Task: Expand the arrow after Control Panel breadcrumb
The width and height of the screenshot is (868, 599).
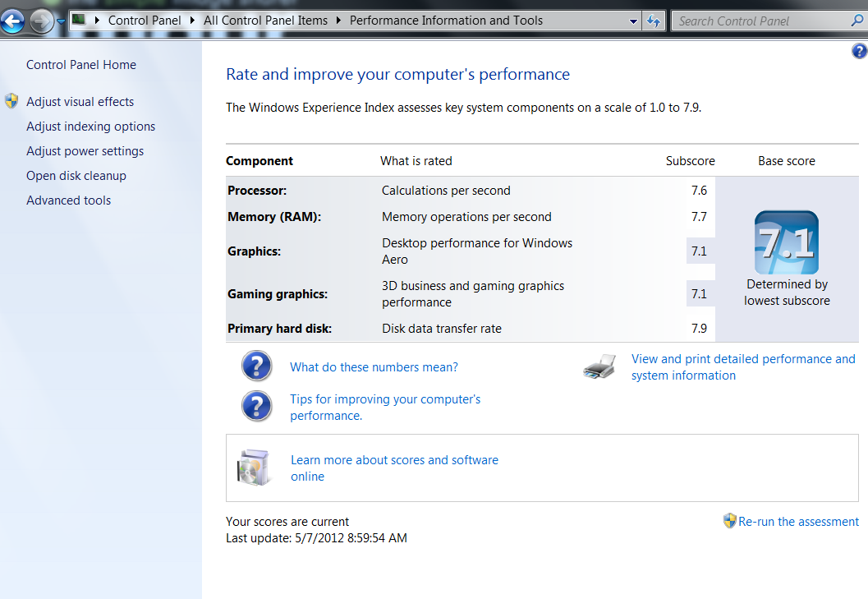Action: [x=192, y=21]
